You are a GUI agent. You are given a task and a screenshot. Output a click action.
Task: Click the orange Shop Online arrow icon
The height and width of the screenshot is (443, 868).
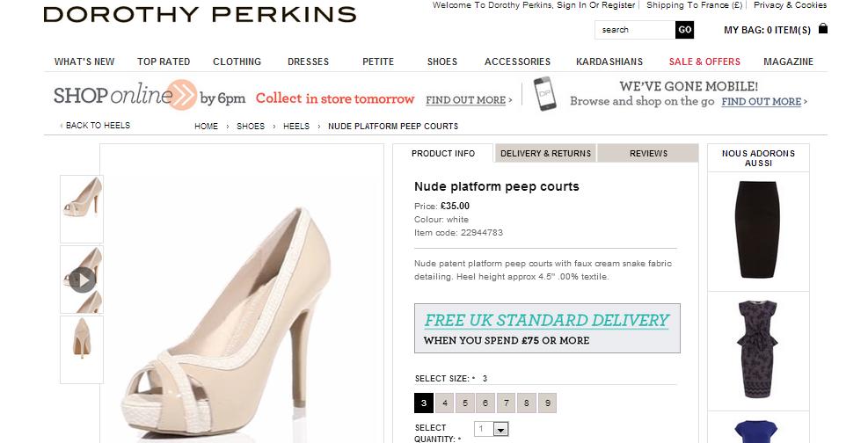click(183, 95)
